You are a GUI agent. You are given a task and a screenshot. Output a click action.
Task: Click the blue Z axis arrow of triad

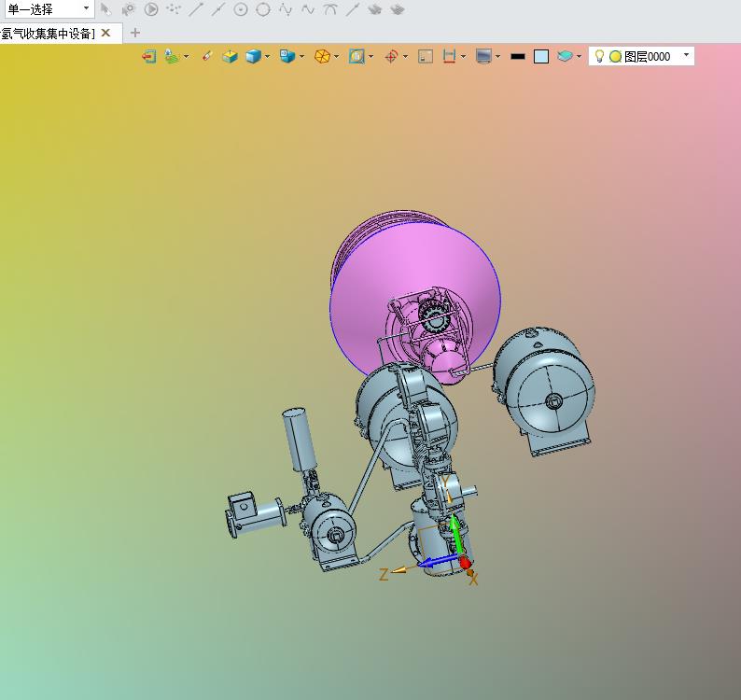click(x=437, y=562)
